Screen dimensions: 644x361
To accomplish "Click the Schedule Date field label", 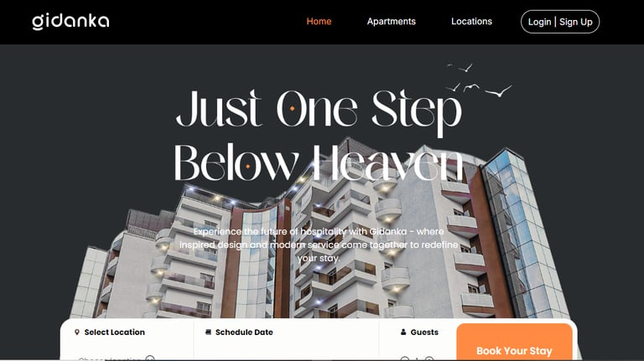I will pyautogui.click(x=244, y=333).
